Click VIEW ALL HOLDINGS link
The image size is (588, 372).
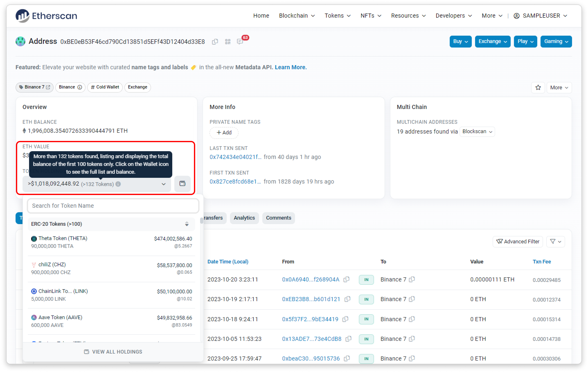click(113, 352)
